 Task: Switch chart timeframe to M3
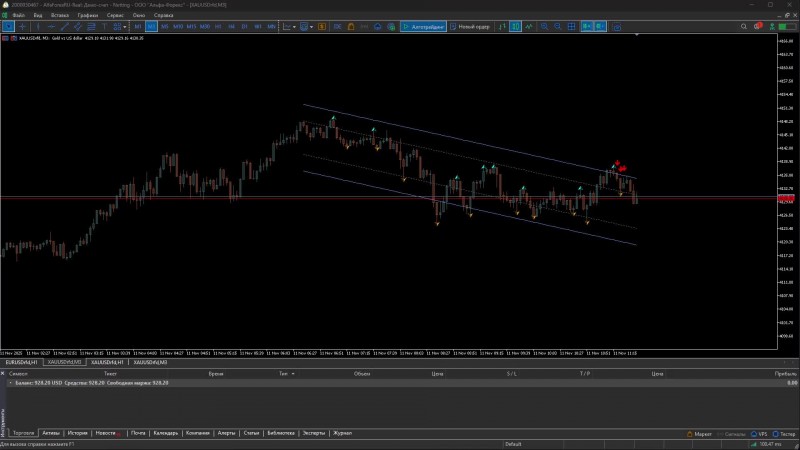click(151, 27)
